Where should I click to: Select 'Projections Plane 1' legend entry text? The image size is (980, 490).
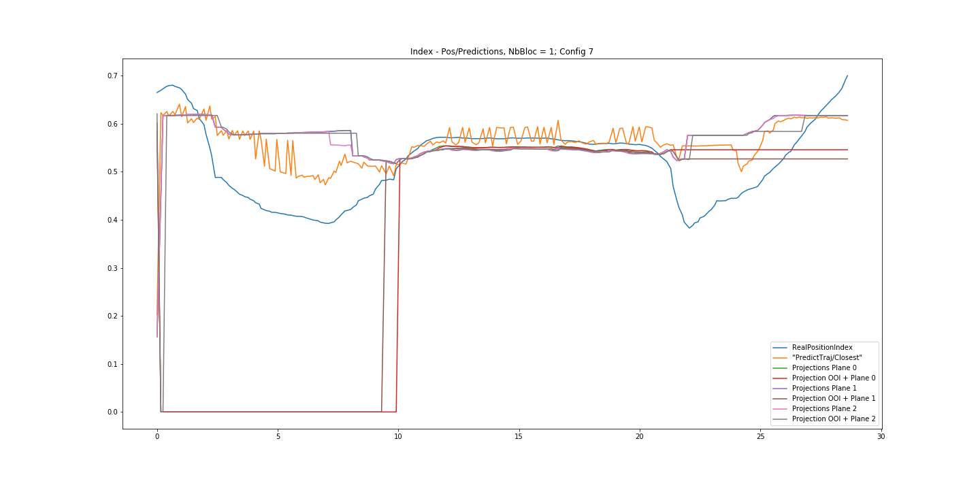pyautogui.click(x=824, y=388)
